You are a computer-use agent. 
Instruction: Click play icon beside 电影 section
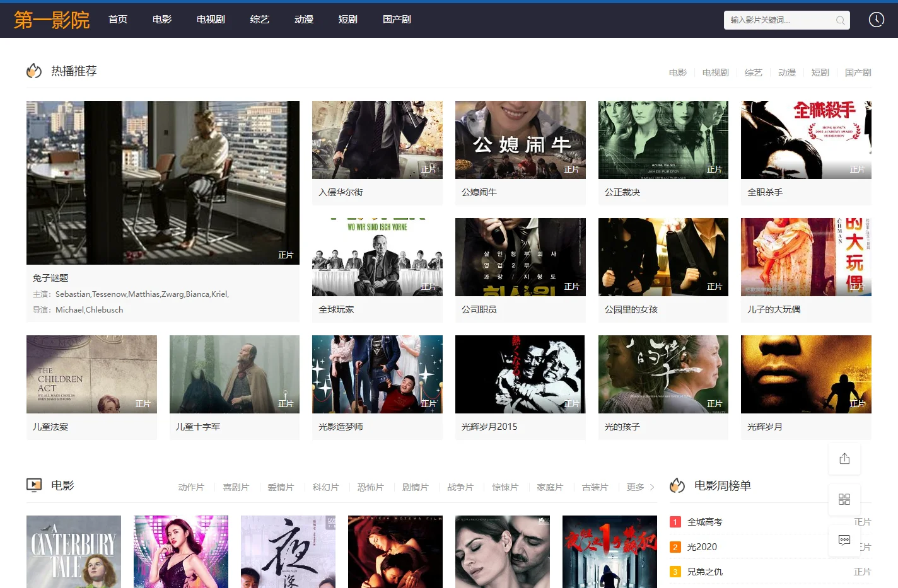(x=34, y=485)
